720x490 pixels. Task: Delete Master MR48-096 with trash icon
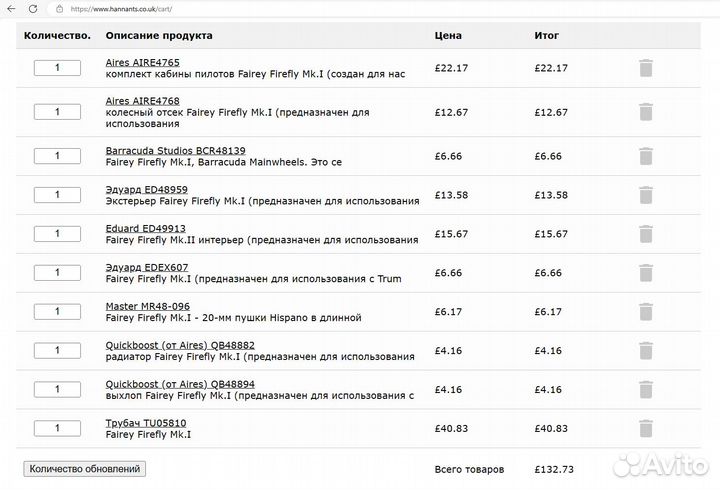pos(646,312)
